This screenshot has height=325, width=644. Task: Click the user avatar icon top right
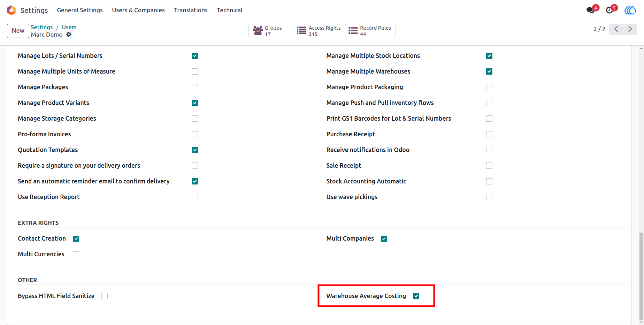[630, 10]
